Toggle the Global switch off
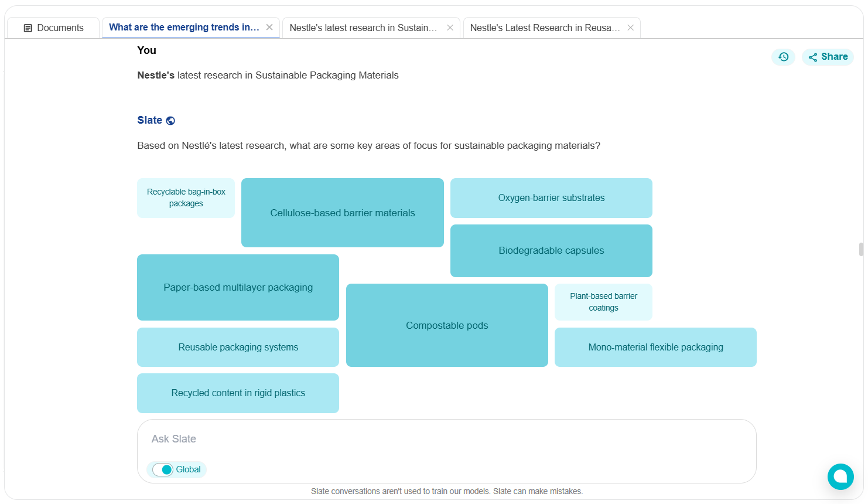 pos(163,469)
